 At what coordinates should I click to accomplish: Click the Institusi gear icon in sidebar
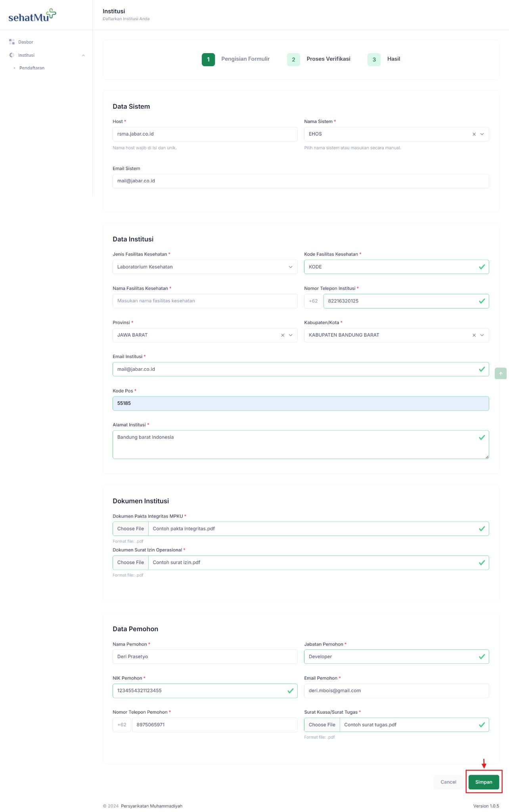click(x=12, y=55)
